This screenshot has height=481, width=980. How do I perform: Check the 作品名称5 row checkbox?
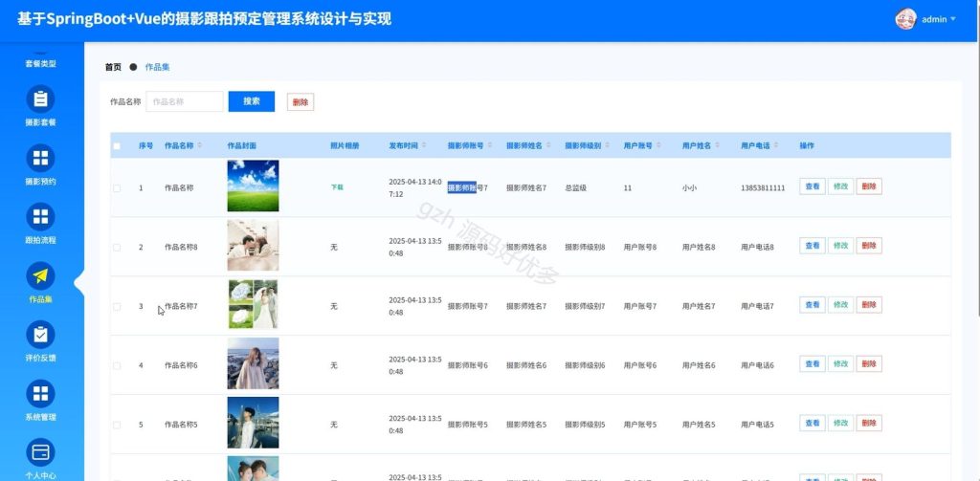tap(117, 425)
